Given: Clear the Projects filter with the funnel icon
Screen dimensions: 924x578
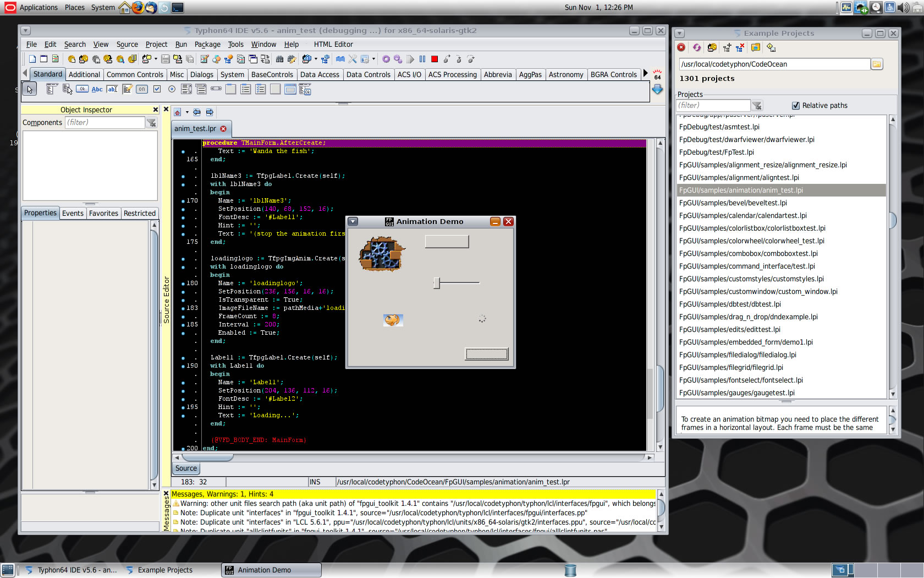Looking at the screenshot, I should [x=757, y=106].
